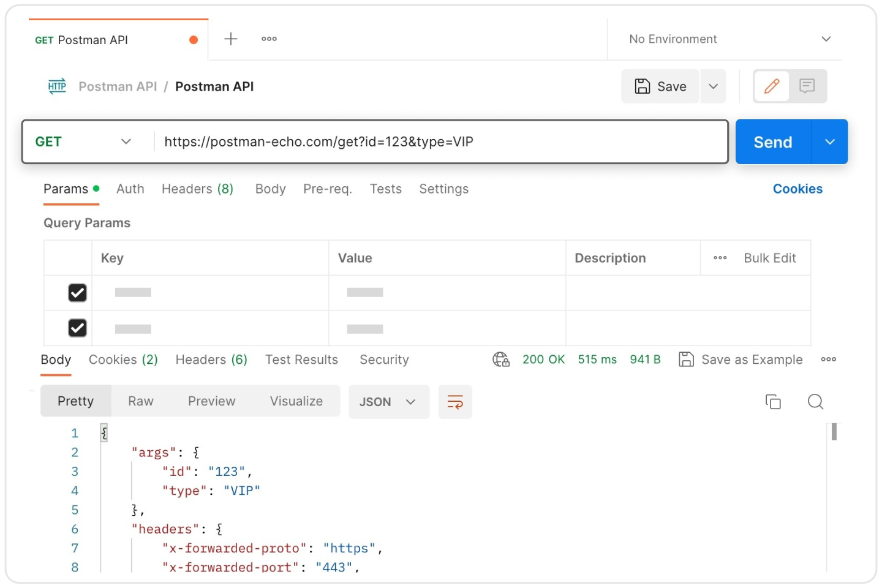Switch to the Headers (8) request tab
The image size is (882, 588).
pos(197,189)
